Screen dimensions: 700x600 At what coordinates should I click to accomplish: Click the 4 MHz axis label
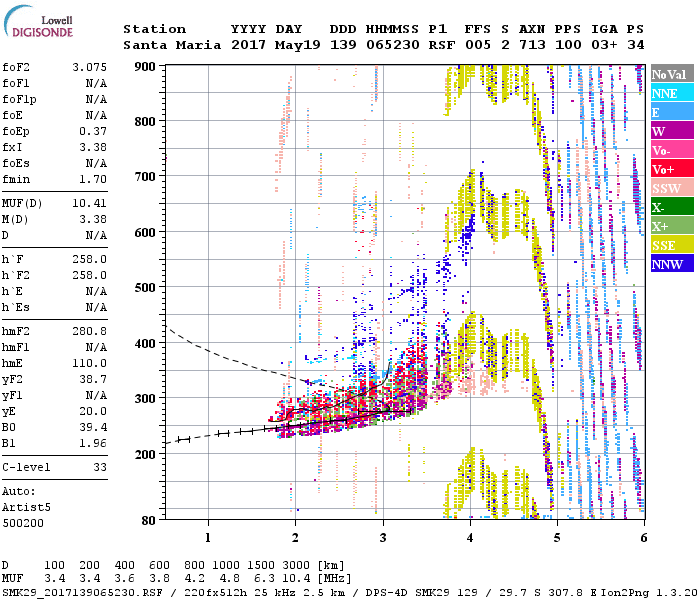[470, 538]
